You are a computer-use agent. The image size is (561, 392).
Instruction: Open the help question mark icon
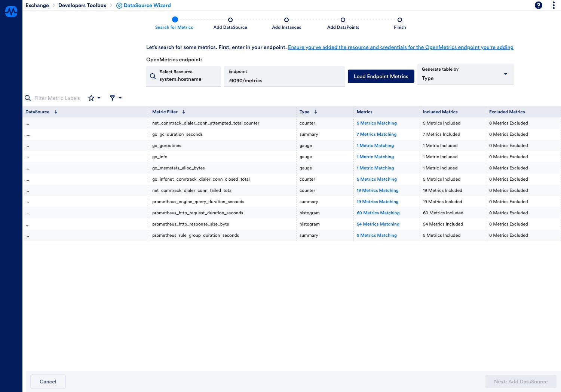tap(539, 5)
